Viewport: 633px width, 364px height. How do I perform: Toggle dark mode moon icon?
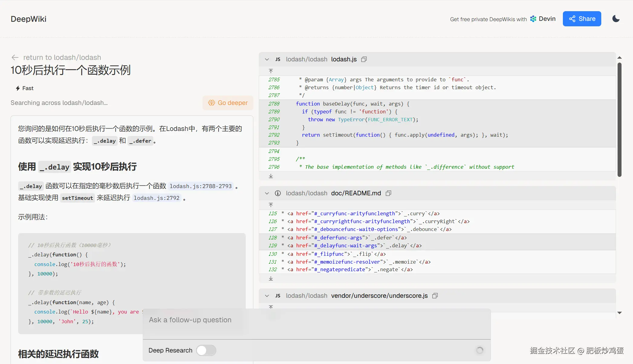point(616,19)
